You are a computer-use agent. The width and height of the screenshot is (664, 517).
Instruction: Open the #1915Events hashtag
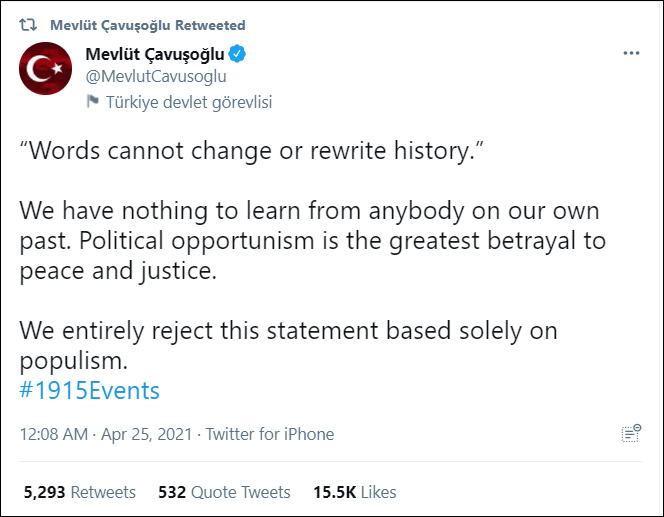90,390
